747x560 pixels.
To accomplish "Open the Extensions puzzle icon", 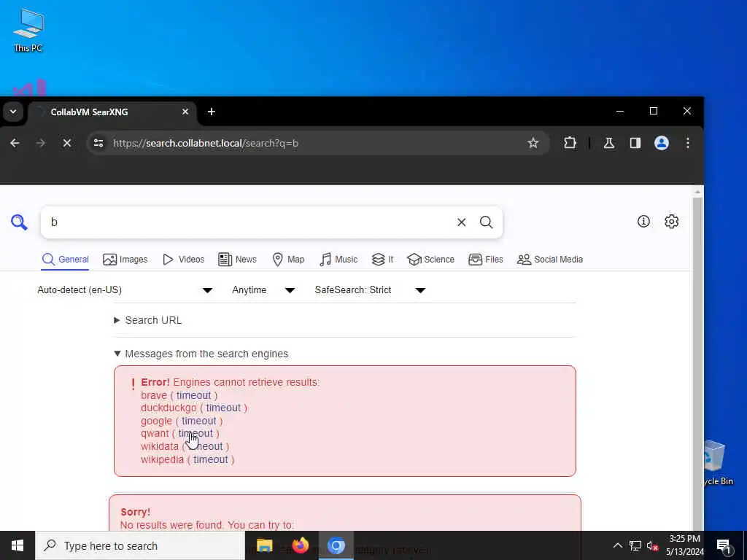I will tap(570, 143).
